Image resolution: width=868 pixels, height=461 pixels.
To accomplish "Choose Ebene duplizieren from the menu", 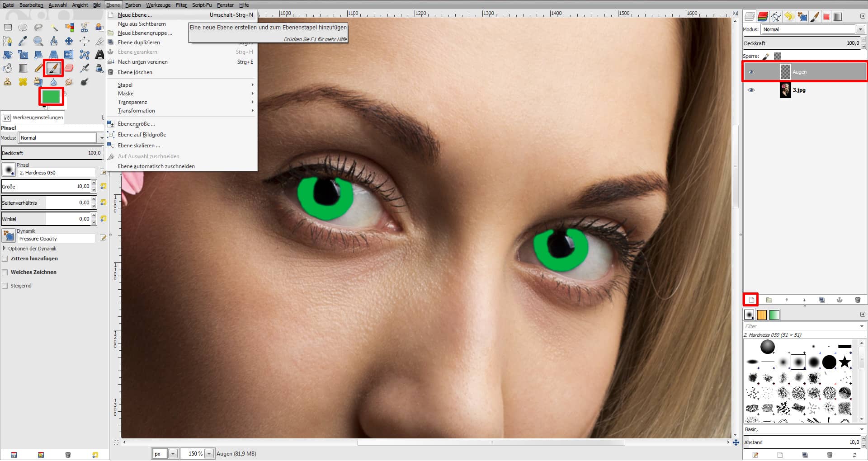I will 138,42.
